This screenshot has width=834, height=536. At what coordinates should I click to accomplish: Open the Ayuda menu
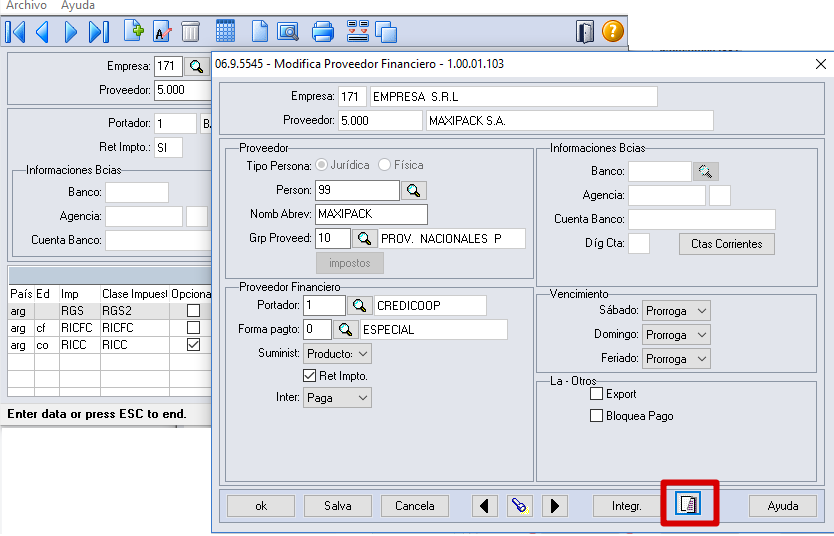[78, 5]
